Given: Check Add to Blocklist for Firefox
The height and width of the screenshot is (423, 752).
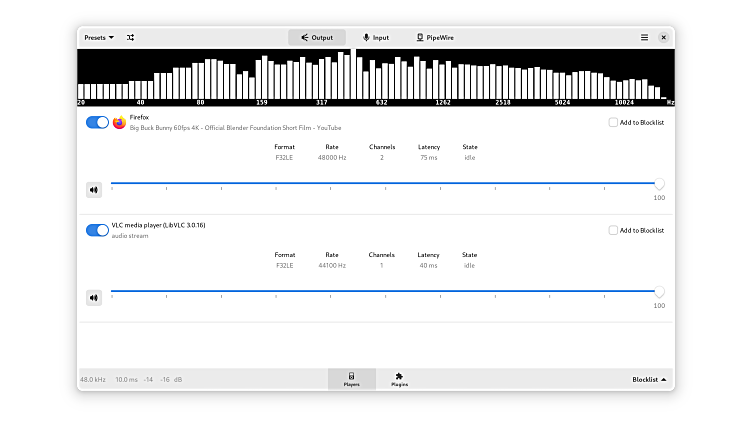Looking at the screenshot, I should click(x=613, y=122).
